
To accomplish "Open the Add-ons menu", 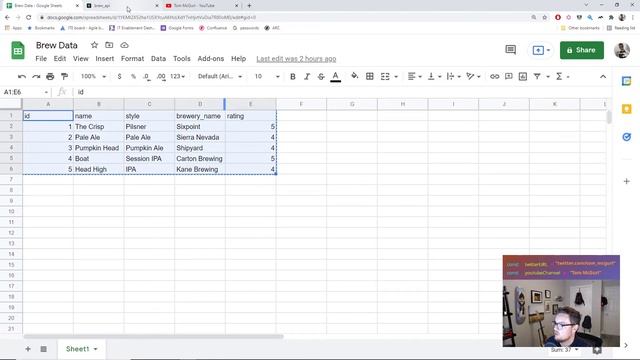I will pos(211,59).
